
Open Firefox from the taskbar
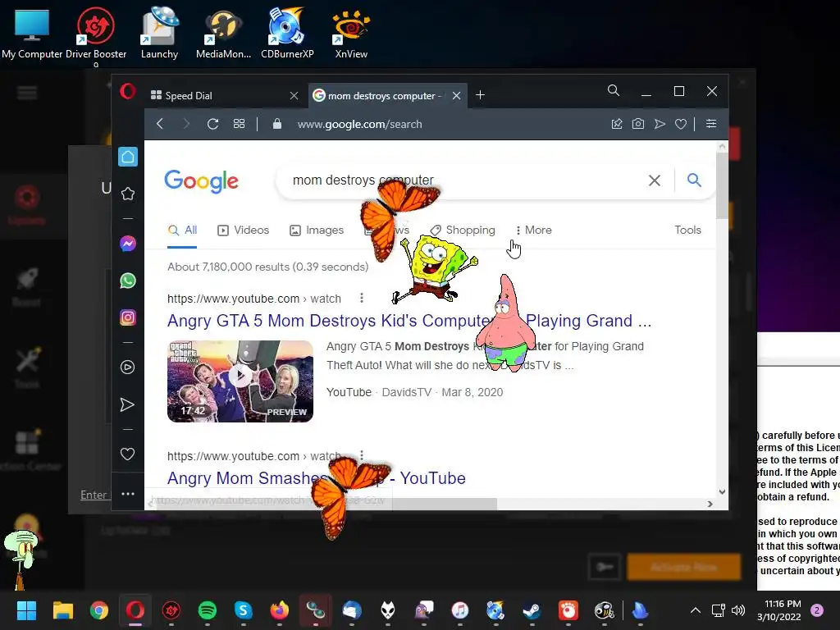279,610
